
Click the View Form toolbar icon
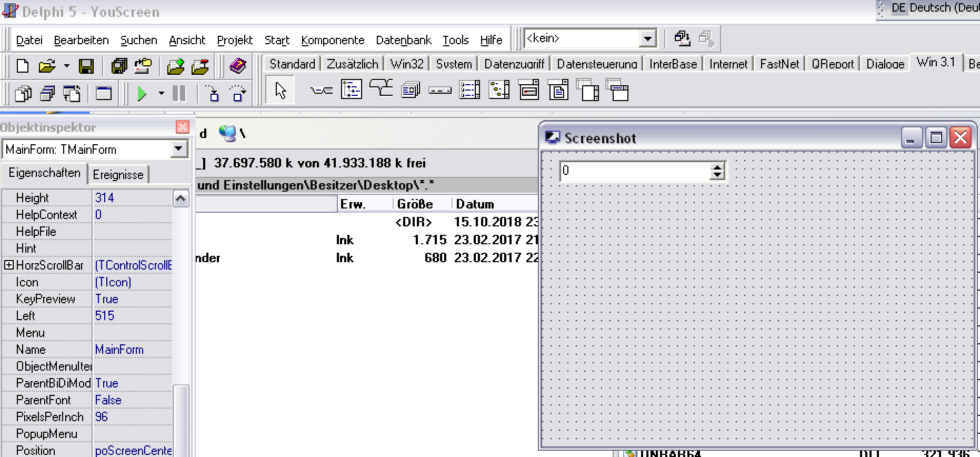[48, 94]
